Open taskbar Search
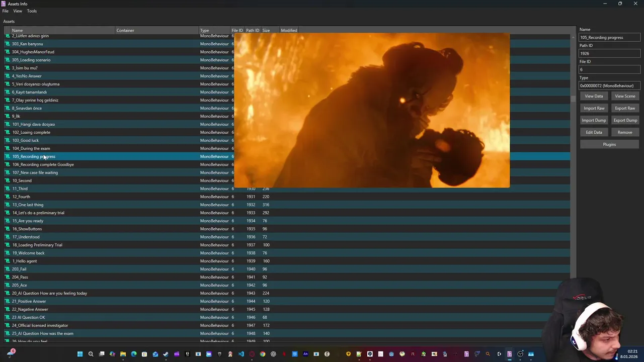This screenshot has width=644, height=362. coord(91,354)
